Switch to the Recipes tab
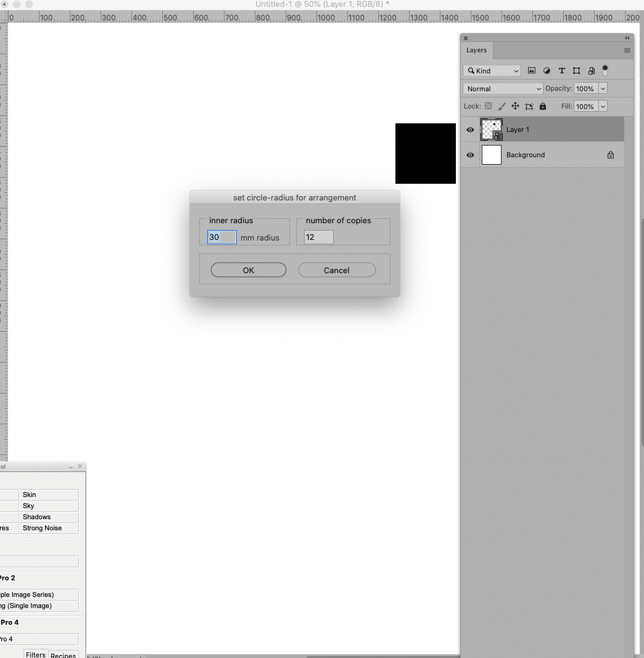Viewport: 644px width, 658px height. pos(64,655)
